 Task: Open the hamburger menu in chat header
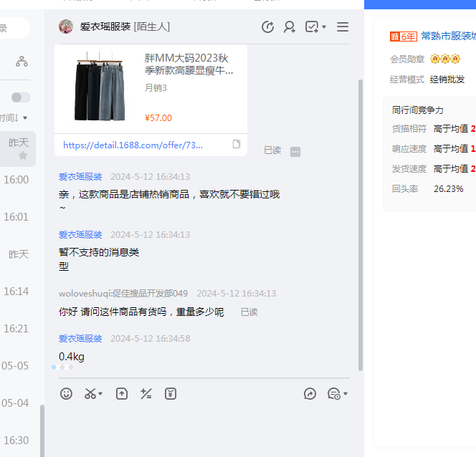coord(343,27)
